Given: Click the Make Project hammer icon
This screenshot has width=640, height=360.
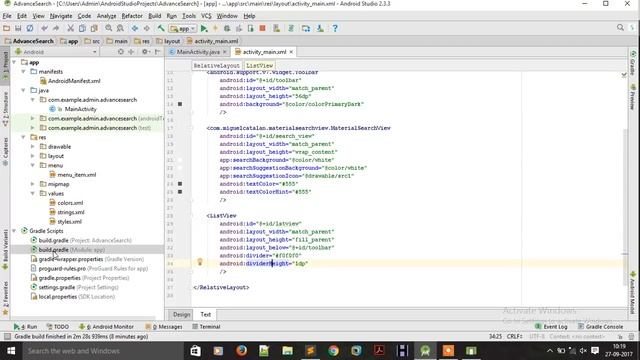Looking at the screenshot, I should click(x=161, y=28).
